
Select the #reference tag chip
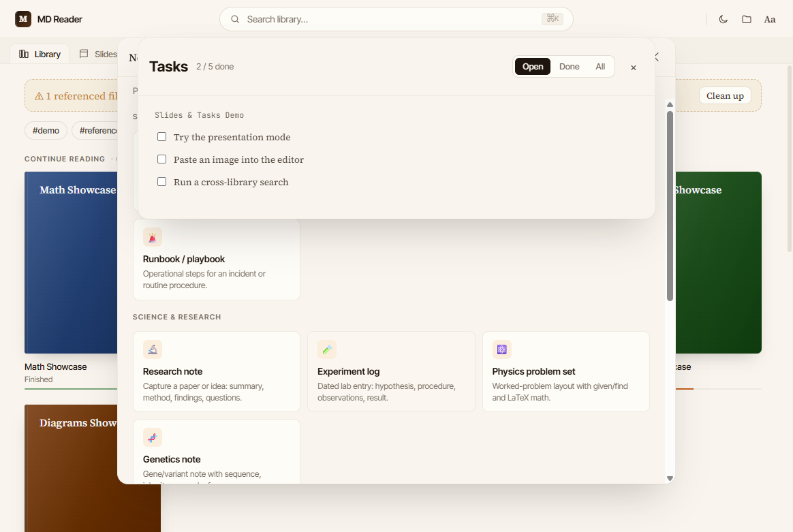coord(95,131)
